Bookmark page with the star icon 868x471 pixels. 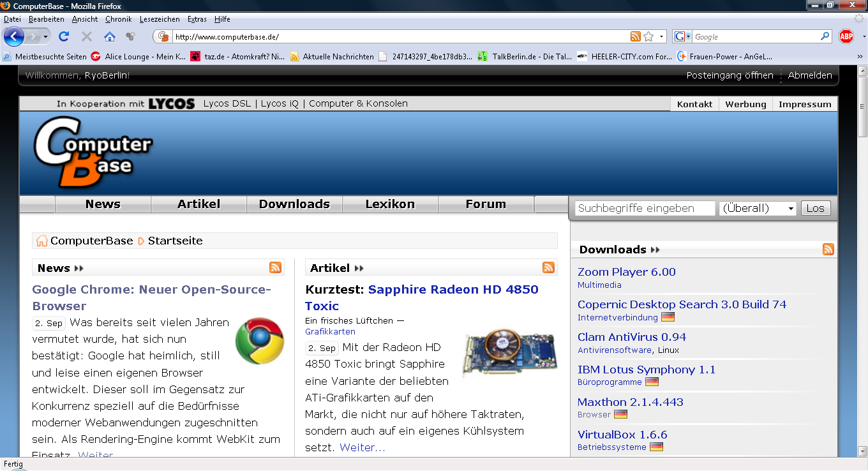[648, 36]
